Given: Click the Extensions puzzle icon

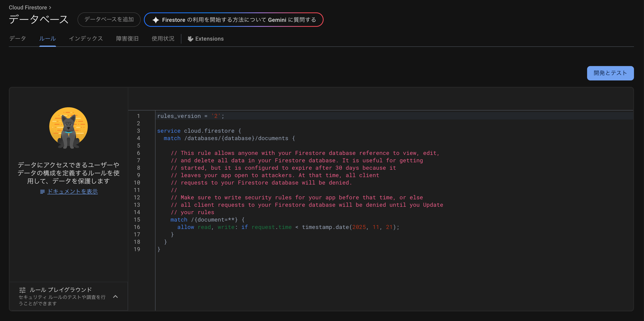Looking at the screenshot, I should coord(190,39).
